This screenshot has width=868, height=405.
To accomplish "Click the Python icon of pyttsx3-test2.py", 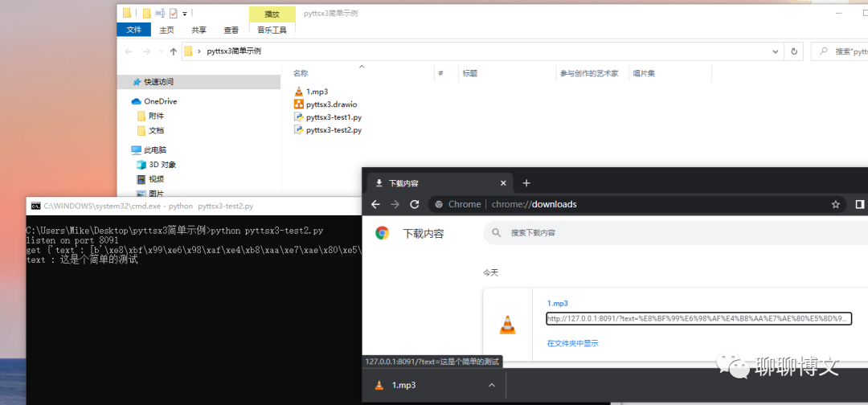I will point(298,130).
